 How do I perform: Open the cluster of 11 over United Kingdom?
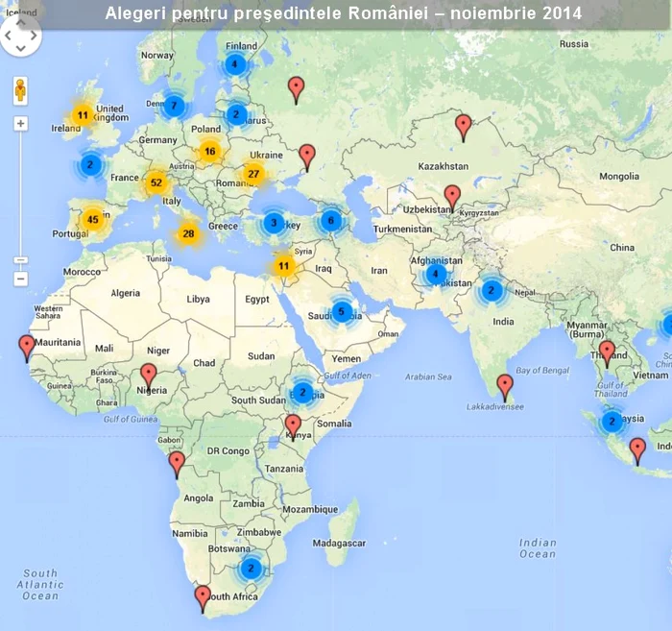pyautogui.click(x=83, y=115)
